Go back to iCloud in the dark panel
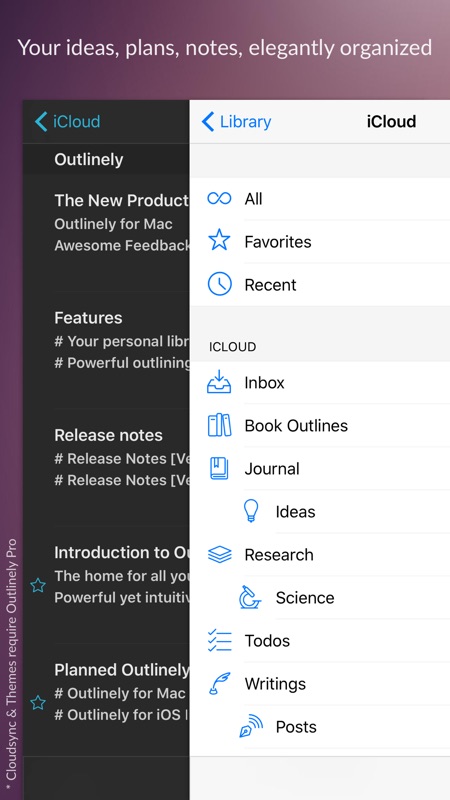This screenshot has width=450, height=800. point(67,122)
